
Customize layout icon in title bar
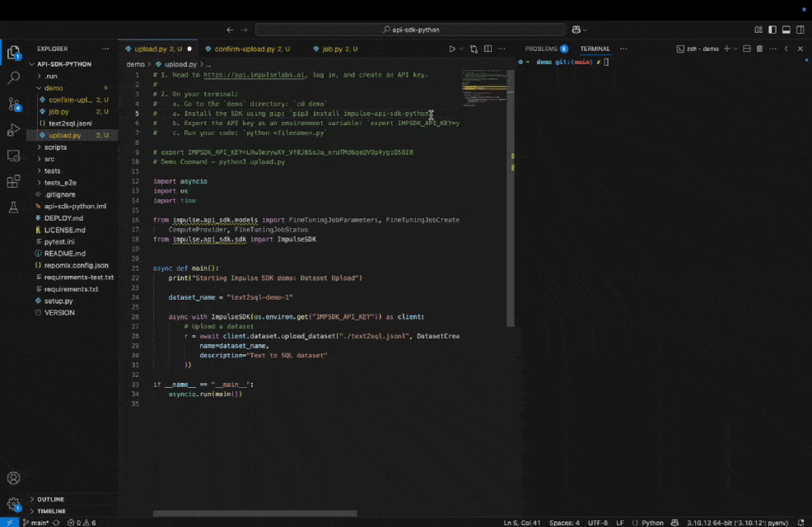click(758, 30)
